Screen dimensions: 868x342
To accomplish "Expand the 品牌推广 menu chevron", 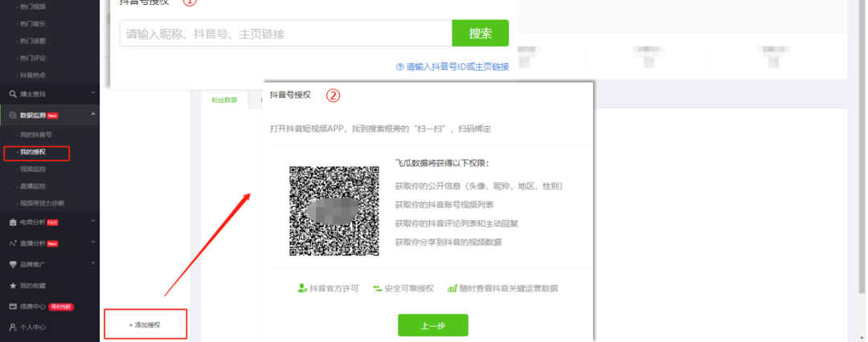I will coord(93,263).
